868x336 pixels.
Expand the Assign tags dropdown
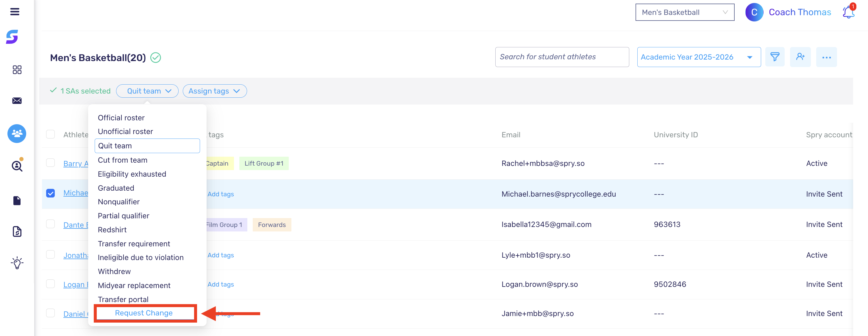click(x=214, y=91)
